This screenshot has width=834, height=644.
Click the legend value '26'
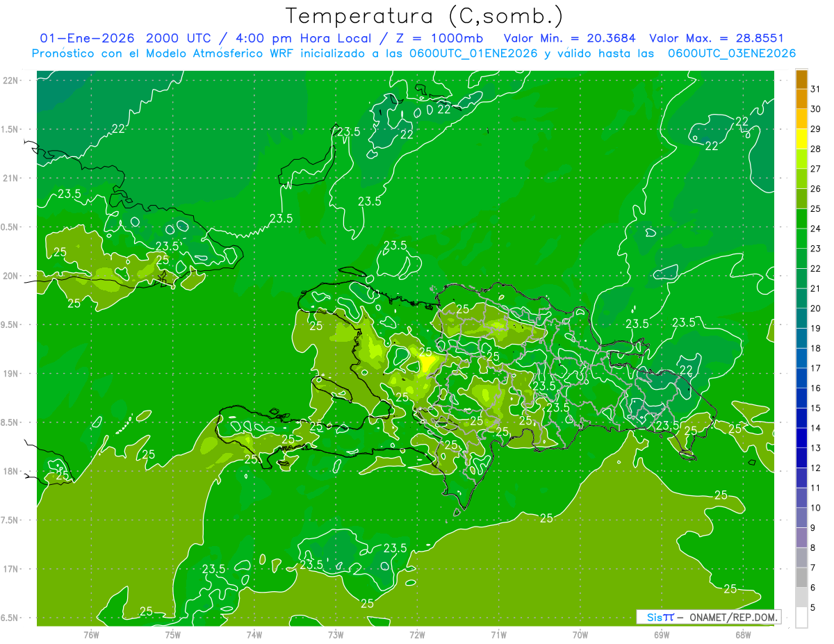(815, 189)
